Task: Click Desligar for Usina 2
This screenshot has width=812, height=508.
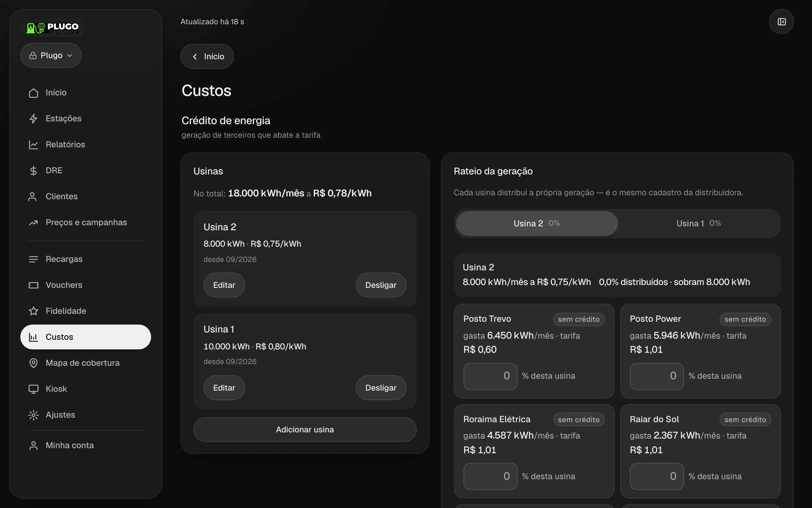Action: click(381, 285)
